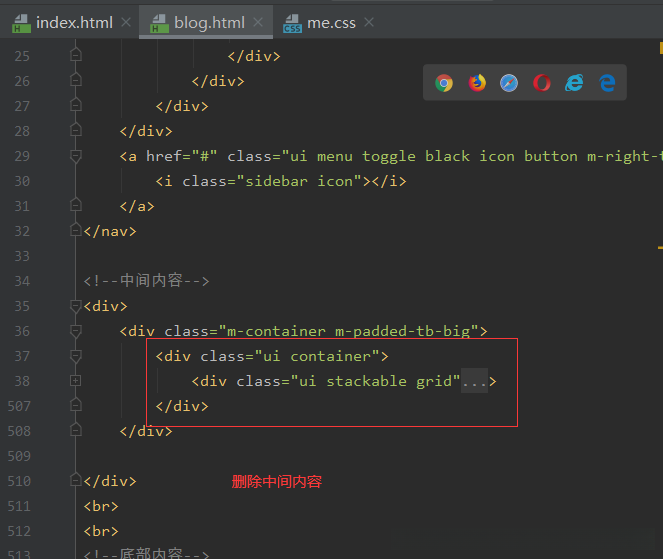Expand folded block on line 38
This screenshot has width=663, height=559.
[75, 381]
